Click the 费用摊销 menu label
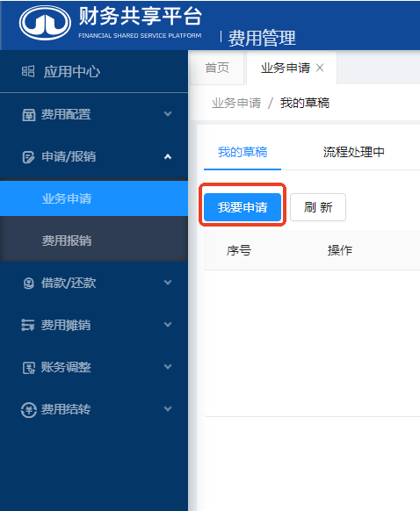Viewport: 420px width, 511px height. click(x=66, y=325)
